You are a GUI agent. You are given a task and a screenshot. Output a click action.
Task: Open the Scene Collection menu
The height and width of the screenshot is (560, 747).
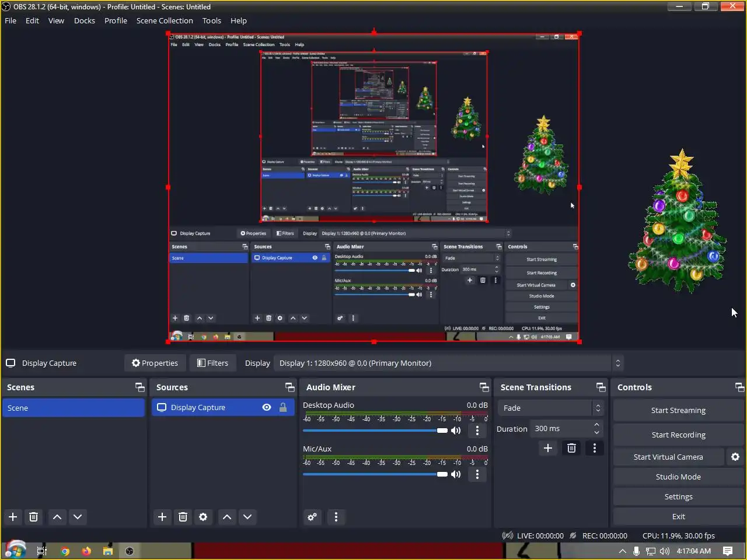pos(165,20)
